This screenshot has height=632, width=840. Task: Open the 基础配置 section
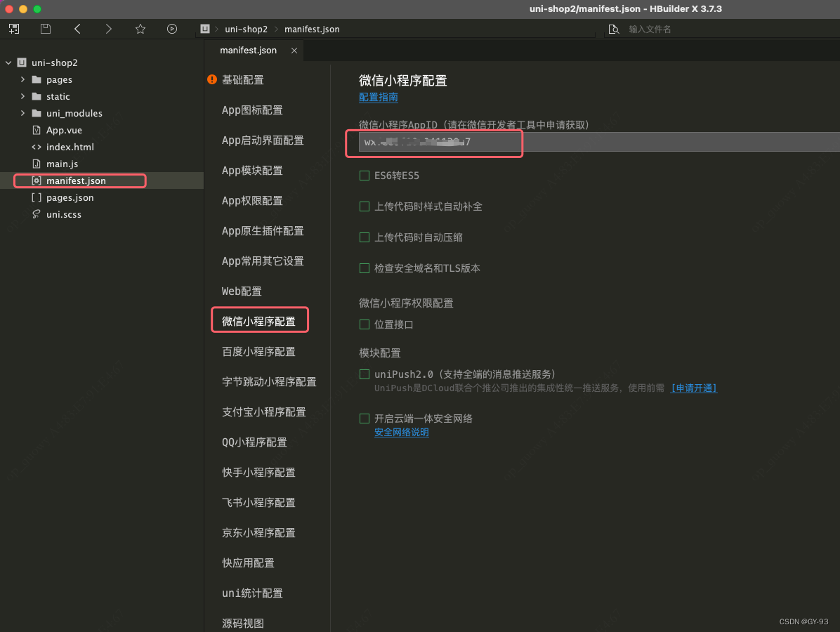(x=243, y=80)
